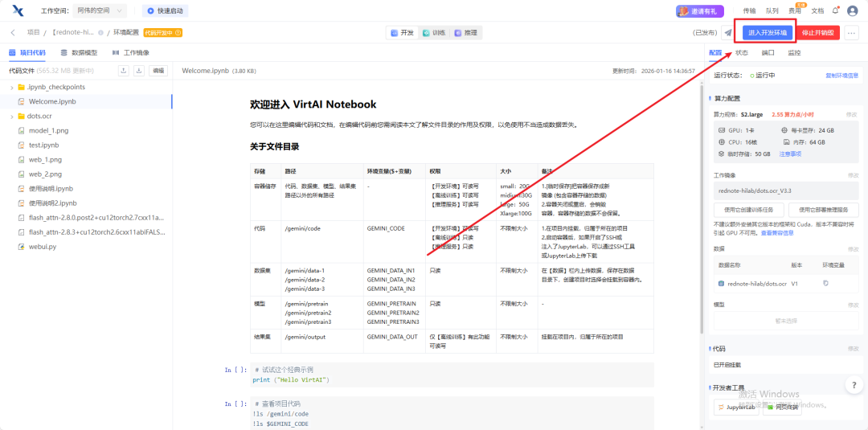This screenshot has width=868, height=430.
Task: Select the 监控 panel tab
Action: pyautogui.click(x=794, y=52)
